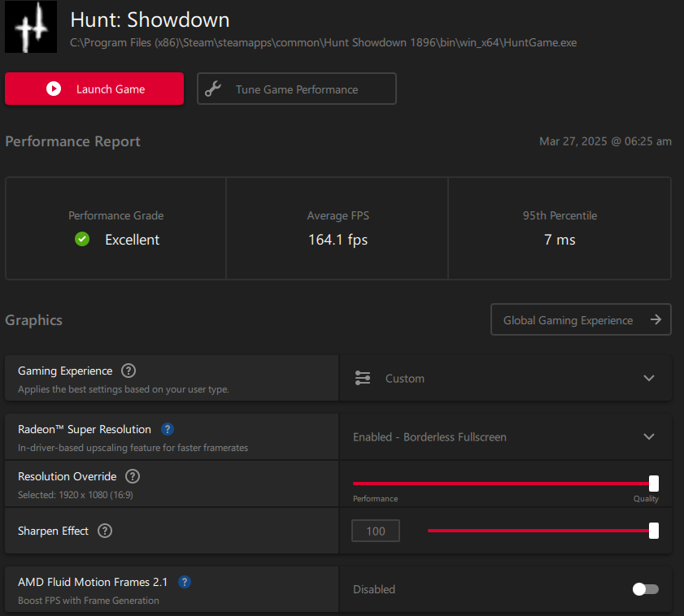Show help for Sharpen Effect

click(x=105, y=531)
